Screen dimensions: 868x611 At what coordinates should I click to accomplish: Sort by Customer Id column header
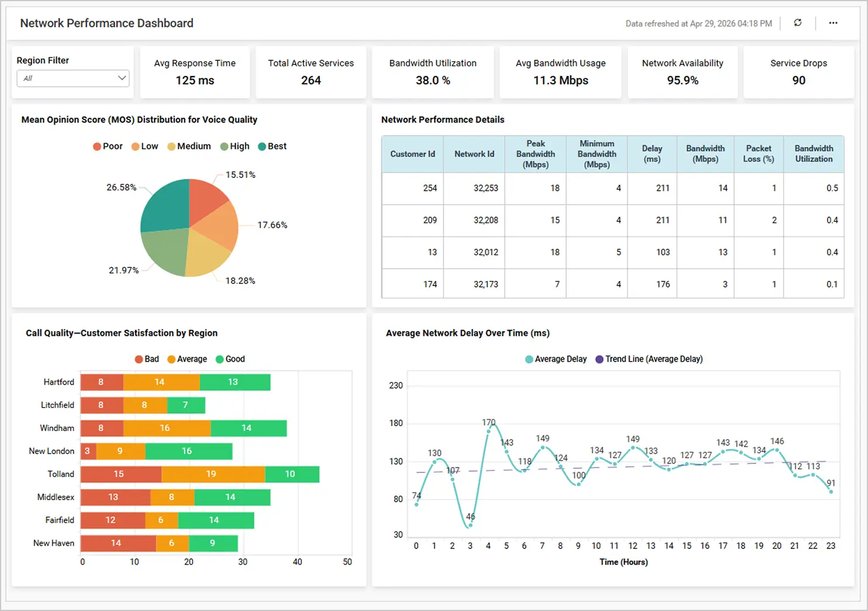coord(412,154)
